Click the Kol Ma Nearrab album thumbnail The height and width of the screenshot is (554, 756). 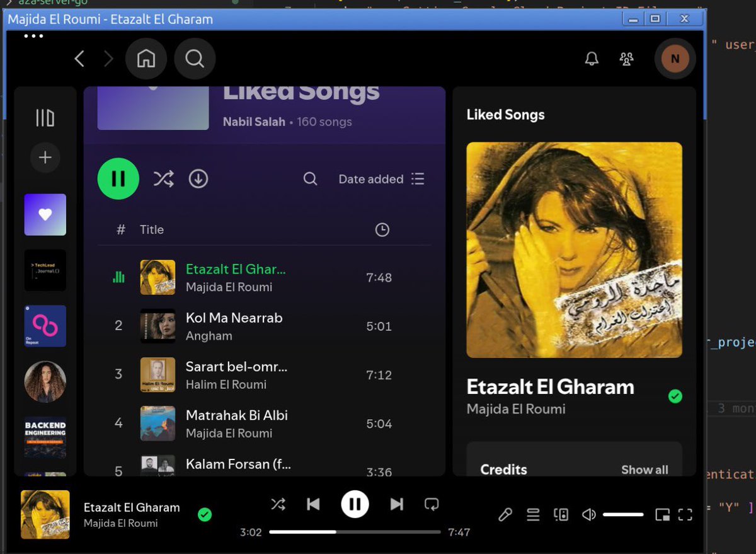click(x=157, y=326)
